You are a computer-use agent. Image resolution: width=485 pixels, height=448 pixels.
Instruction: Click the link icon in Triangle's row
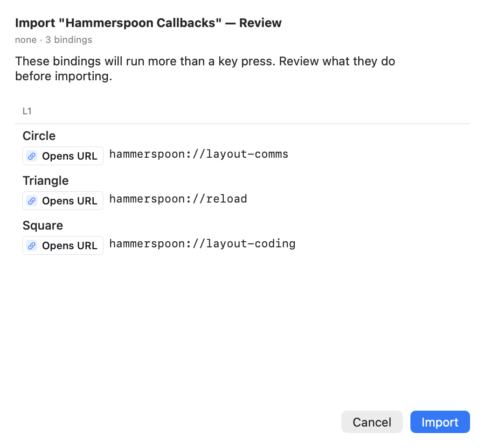[x=32, y=201]
